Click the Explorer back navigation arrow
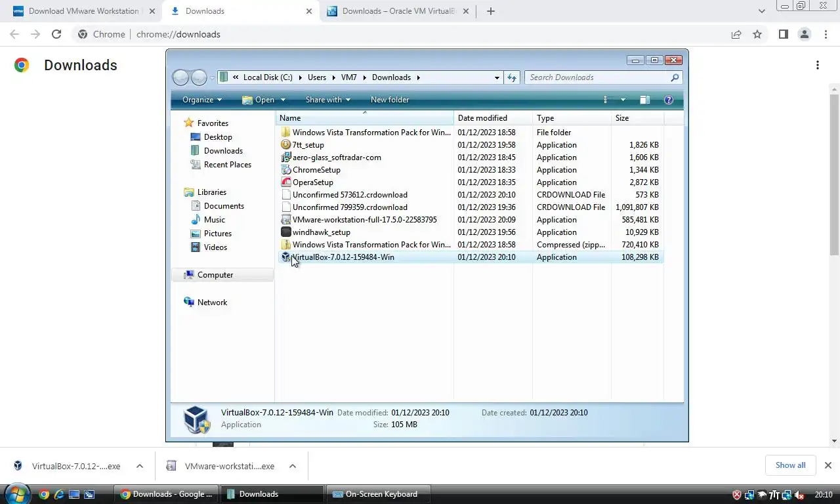The width and height of the screenshot is (840, 504). [180, 77]
